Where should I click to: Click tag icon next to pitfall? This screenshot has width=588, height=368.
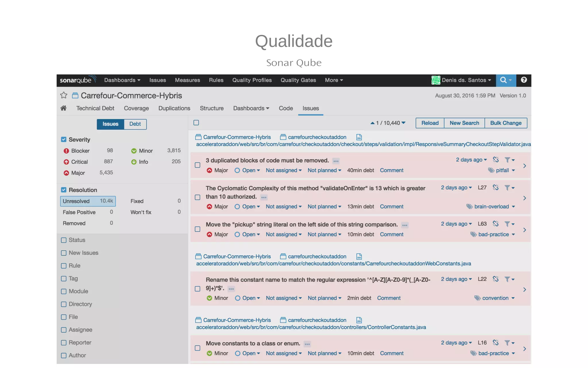tap(491, 170)
